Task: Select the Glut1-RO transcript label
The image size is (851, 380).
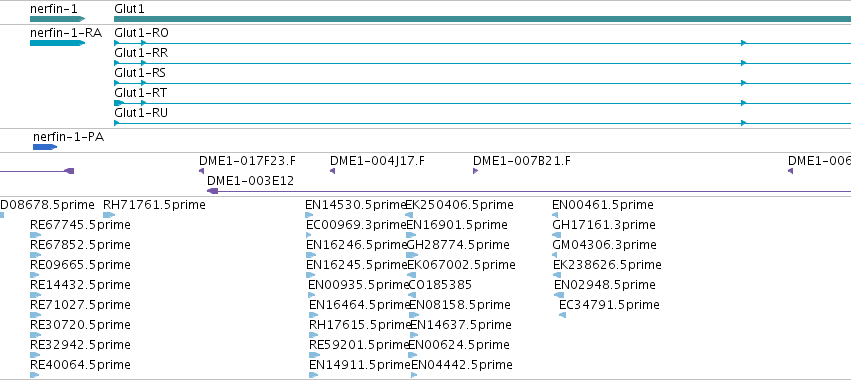Action: tap(141, 33)
